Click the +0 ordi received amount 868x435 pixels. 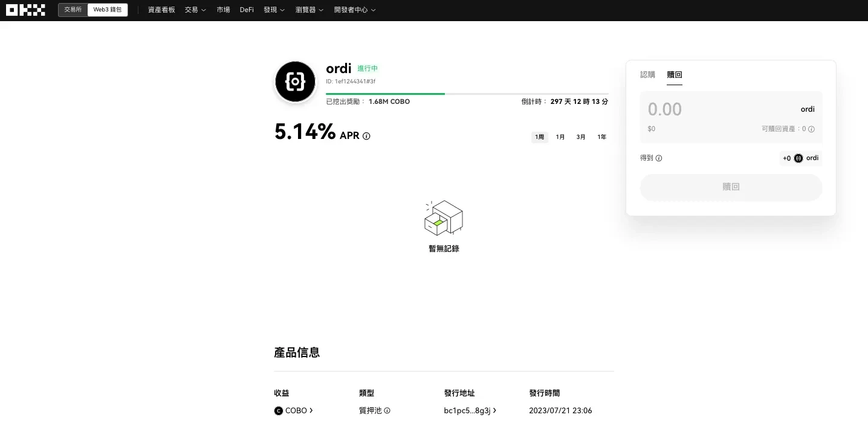click(x=800, y=158)
